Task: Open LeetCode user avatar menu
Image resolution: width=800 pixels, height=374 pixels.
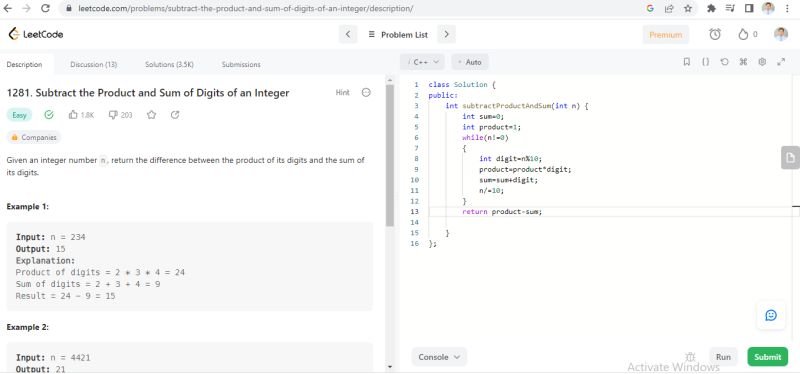Action: [781, 34]
